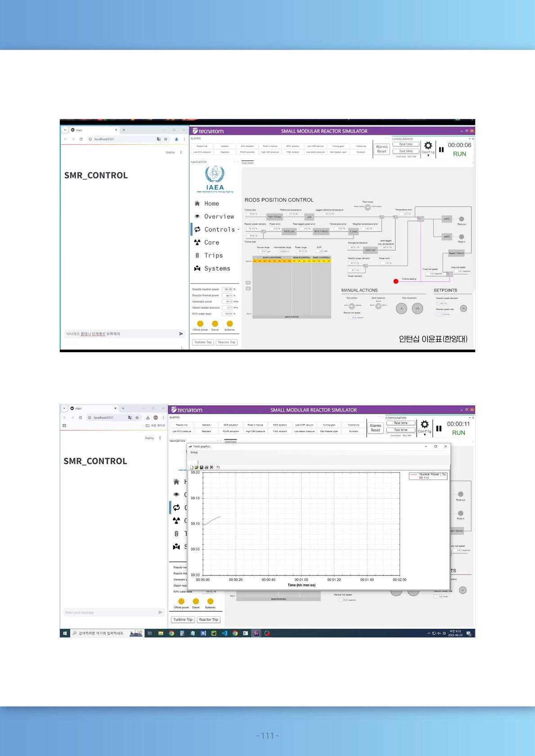Send the Korean scenario message with arrow icon
Screen dimensions: 535x756
point(181,334)
